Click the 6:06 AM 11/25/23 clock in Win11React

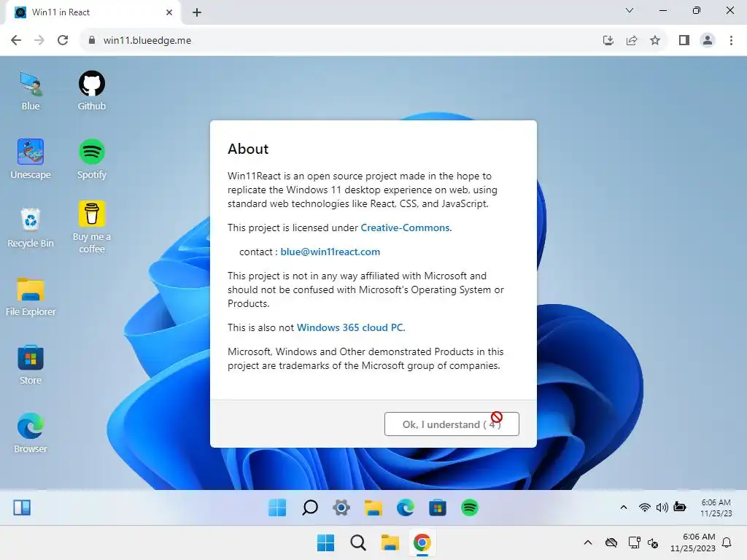[716, 507]
